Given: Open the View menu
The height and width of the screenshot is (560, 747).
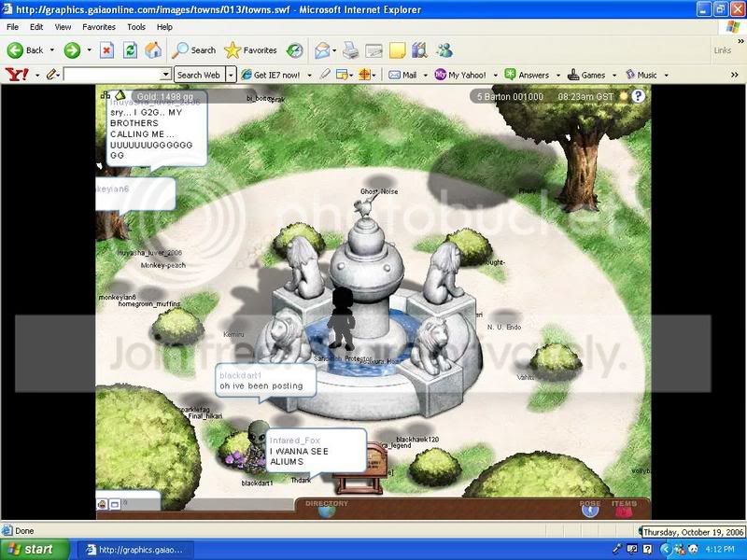Looking at the screenshot, I should click(x=63, y=27).
